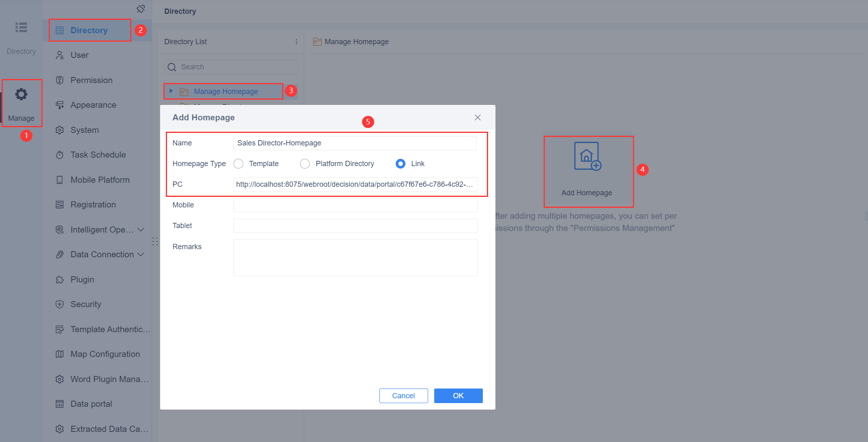The width and height of the screenshot is (868, 442).
Task: Collapse the Intelligent Operations submenu
Action: [x=141, y=229]
